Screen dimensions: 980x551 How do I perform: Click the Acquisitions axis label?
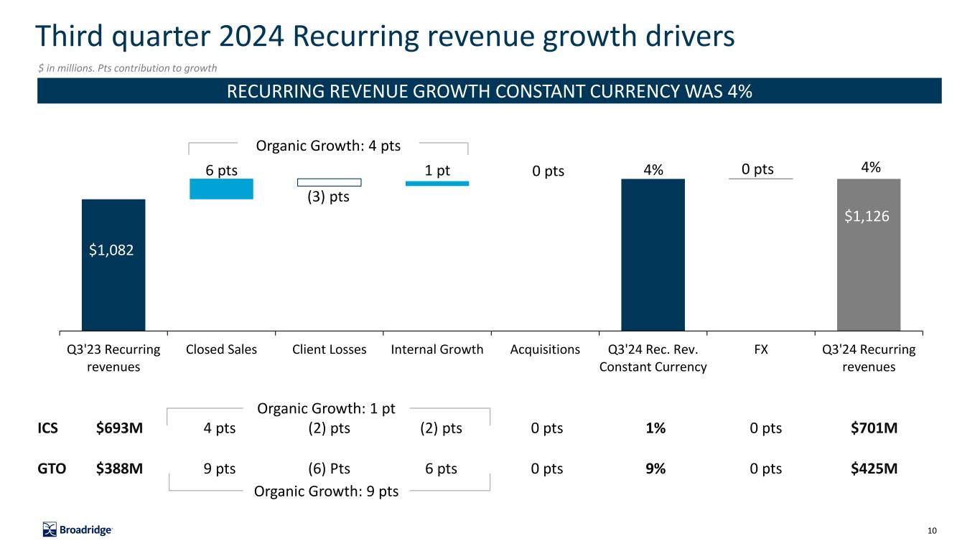545,350
